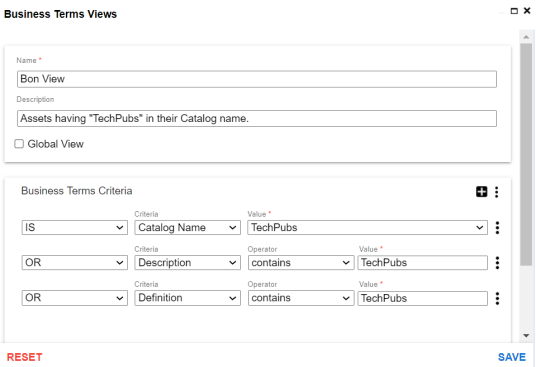
Task: Expand the TechPubs catalog value dropdown
Action: pos(367,228)
